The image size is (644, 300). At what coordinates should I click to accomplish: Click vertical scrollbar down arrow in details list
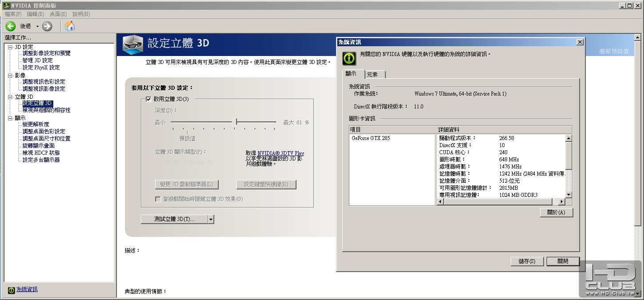pyautogui.click(x=568, y=195)
